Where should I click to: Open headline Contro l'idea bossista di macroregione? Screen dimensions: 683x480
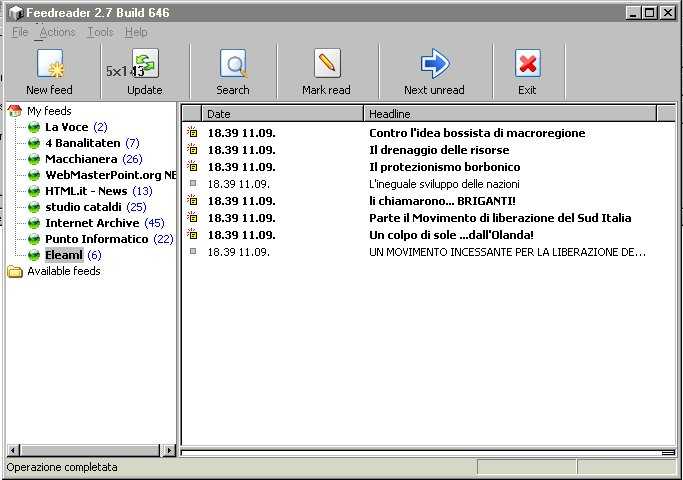click(477, 133)
